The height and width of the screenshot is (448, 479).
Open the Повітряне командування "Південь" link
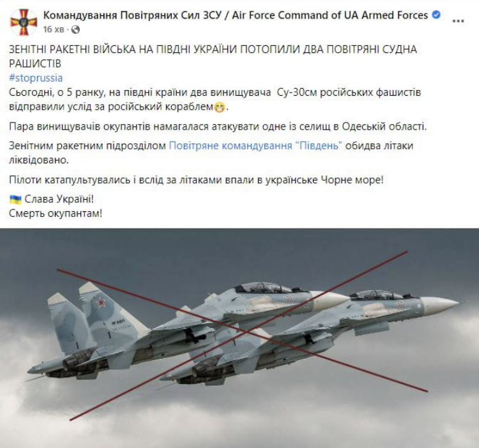(255, 146)
